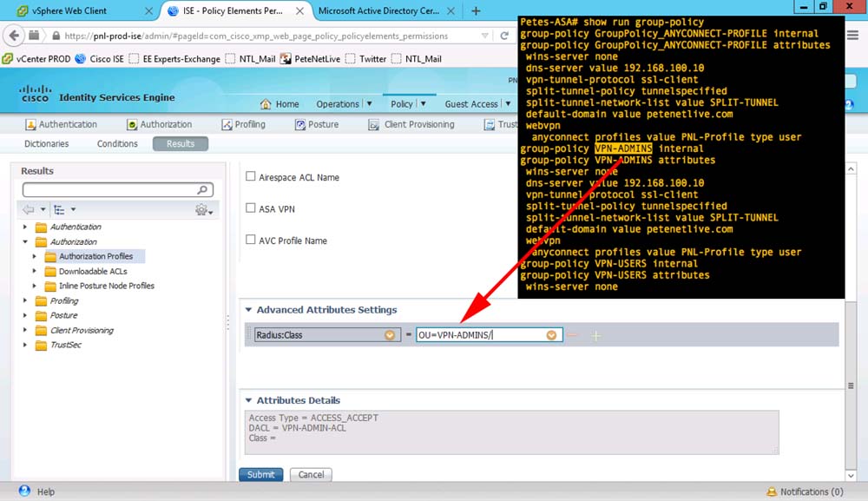This screenshot has width=868, height=501.
Task: Switch to the Authorization policy tab
Action: pos(160,124)
